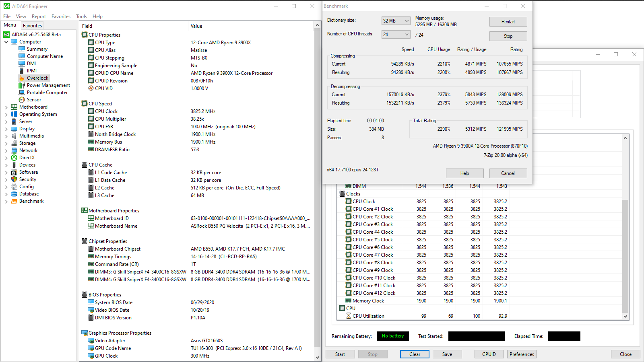Open the Tools menu
The height and width of the screenshot is (362, 644).
81,16
